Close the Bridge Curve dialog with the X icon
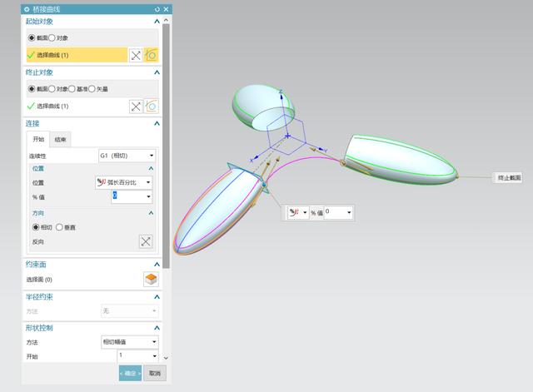533x392 pixels. (x=166, y=9)
